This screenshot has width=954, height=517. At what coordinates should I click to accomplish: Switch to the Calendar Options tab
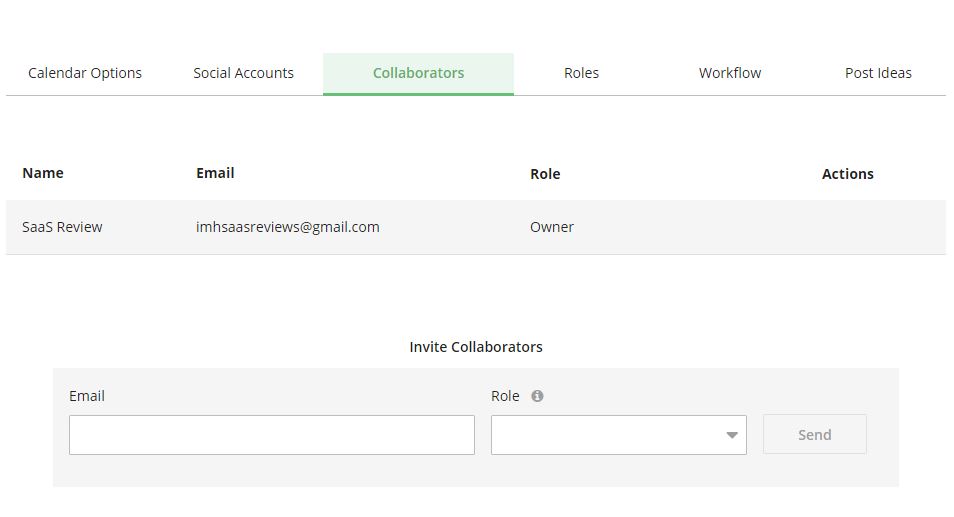click(x=85, y=73)
